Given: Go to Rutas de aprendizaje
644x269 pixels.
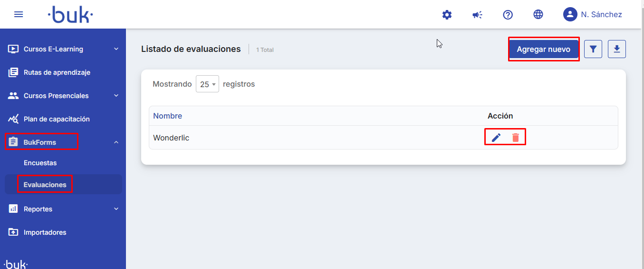Looking at the screenshot, I should point(57,72).
